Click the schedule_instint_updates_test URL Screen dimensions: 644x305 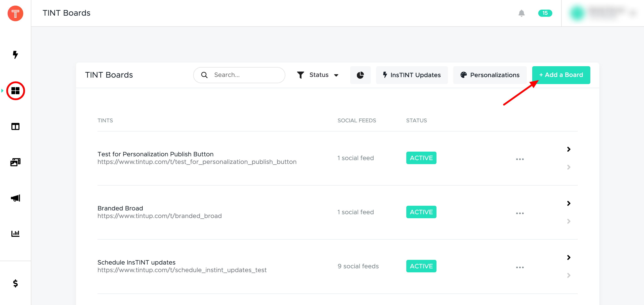(182, 270)
